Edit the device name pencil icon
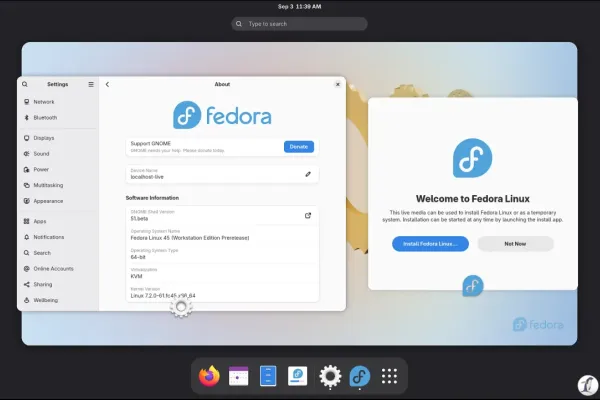 pyautogui.click(x=308, y=174)
